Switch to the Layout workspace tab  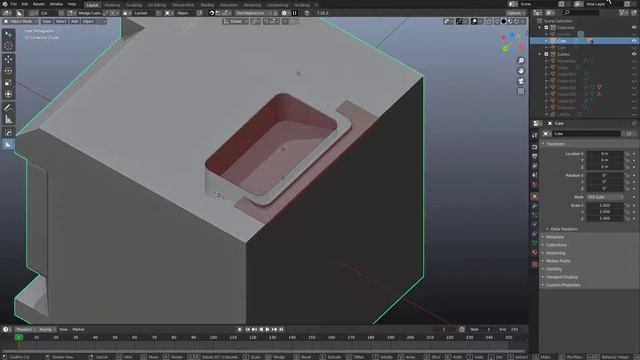pos(92,5)
